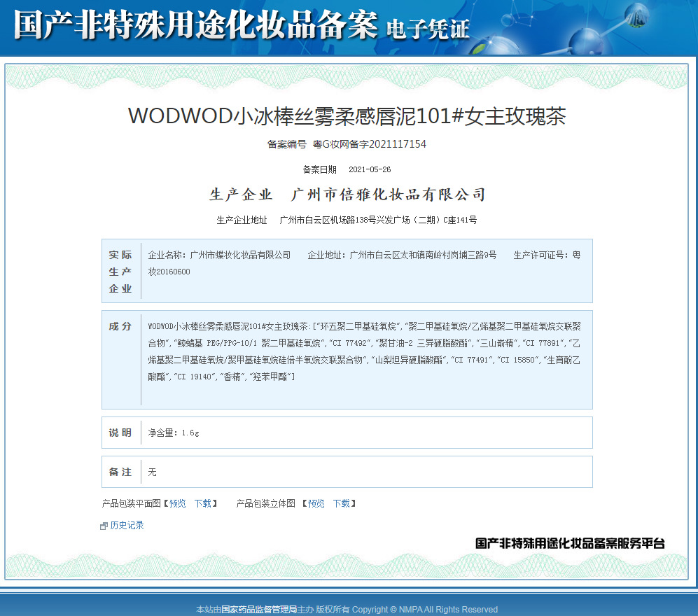Click 企业地址 太和镇南岭村岗埔三路9号
Viewport: 698px width, 616px height.
(x=402, y=255)
